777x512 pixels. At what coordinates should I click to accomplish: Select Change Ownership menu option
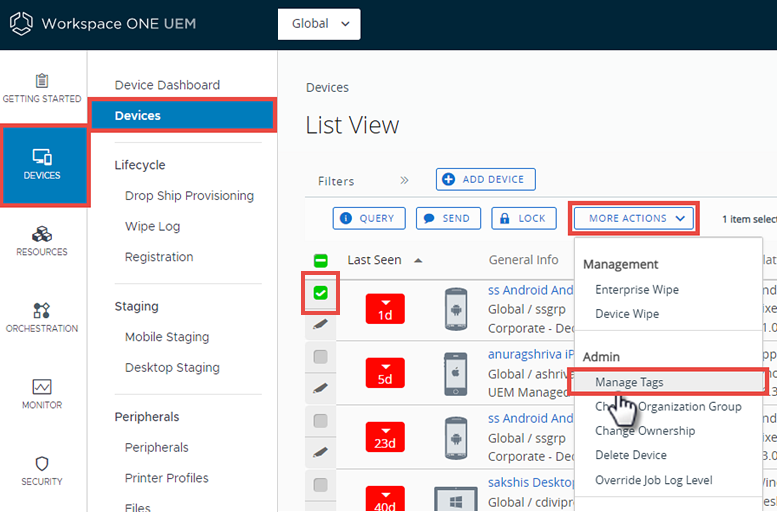tap(645, 431)
